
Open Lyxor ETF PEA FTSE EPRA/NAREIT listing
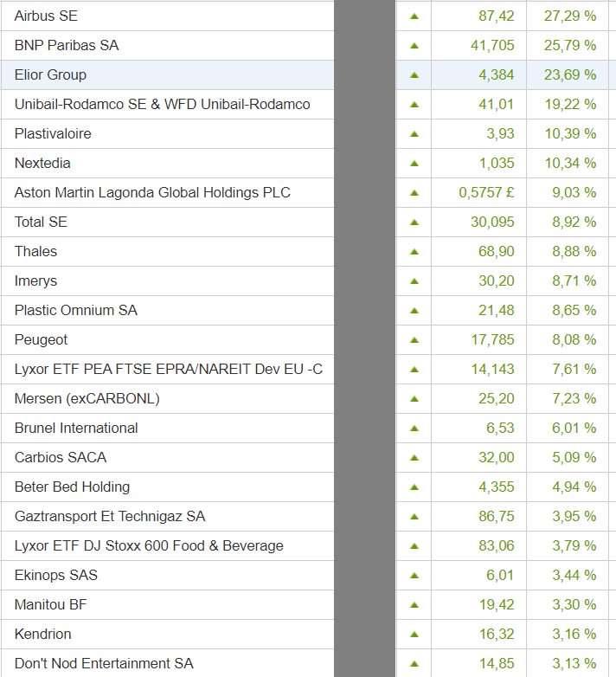pyautogui.click(x=168, y=369)
